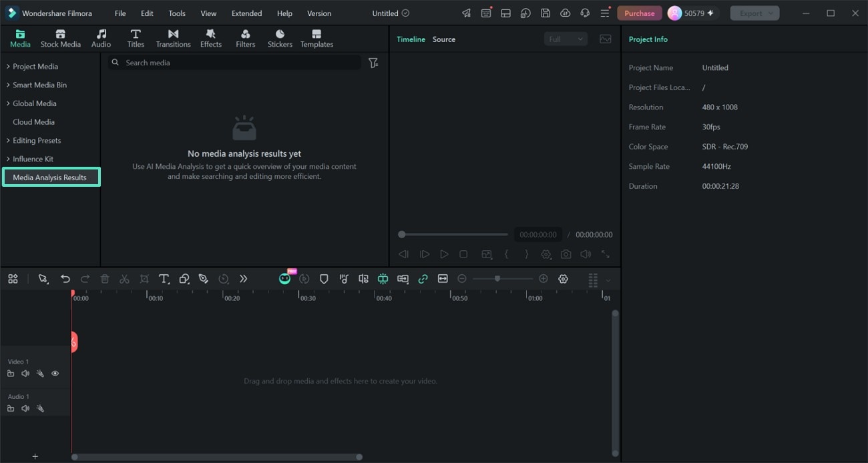868x463 pixels.
Task: Expand the Global Media section
Action: pyautogui.click(x=8, y=103)
